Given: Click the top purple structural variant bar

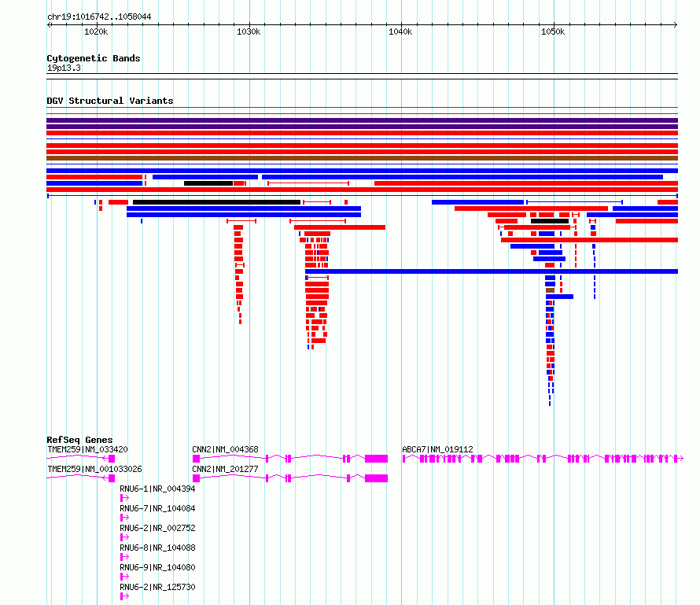Looking at the screenshot, I should 362,120.
